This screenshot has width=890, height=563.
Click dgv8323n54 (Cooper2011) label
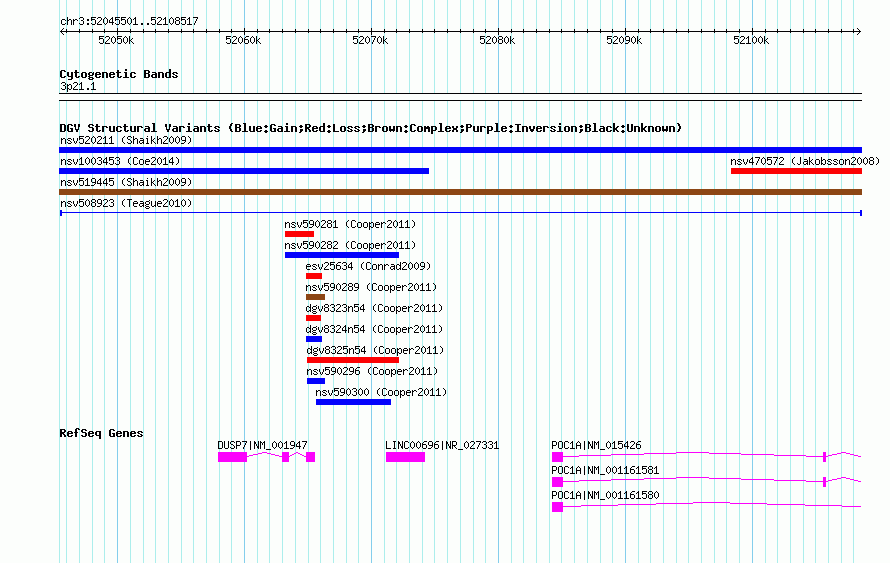(374, 308)
